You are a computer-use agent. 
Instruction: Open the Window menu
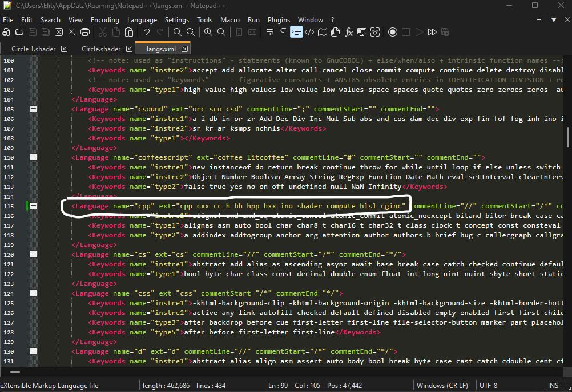(311, 20)
